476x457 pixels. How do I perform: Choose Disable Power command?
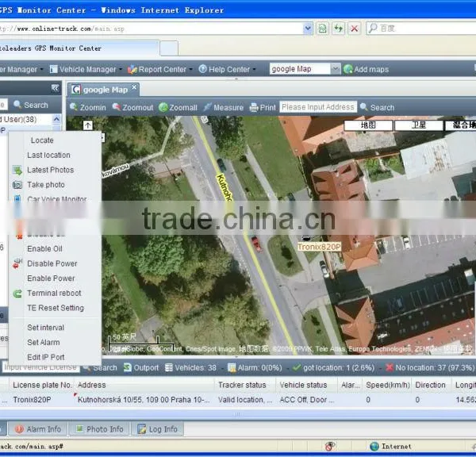[x=52, y=263]
